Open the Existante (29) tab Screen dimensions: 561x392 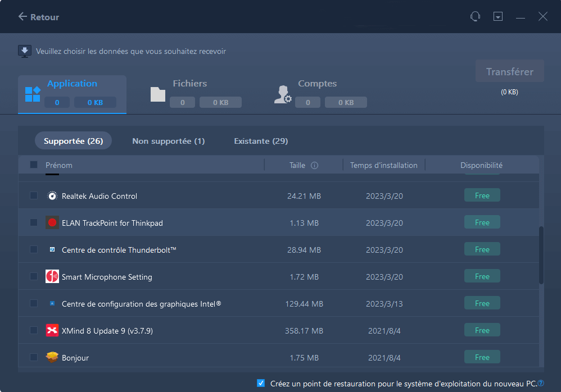tap(260, 140)
